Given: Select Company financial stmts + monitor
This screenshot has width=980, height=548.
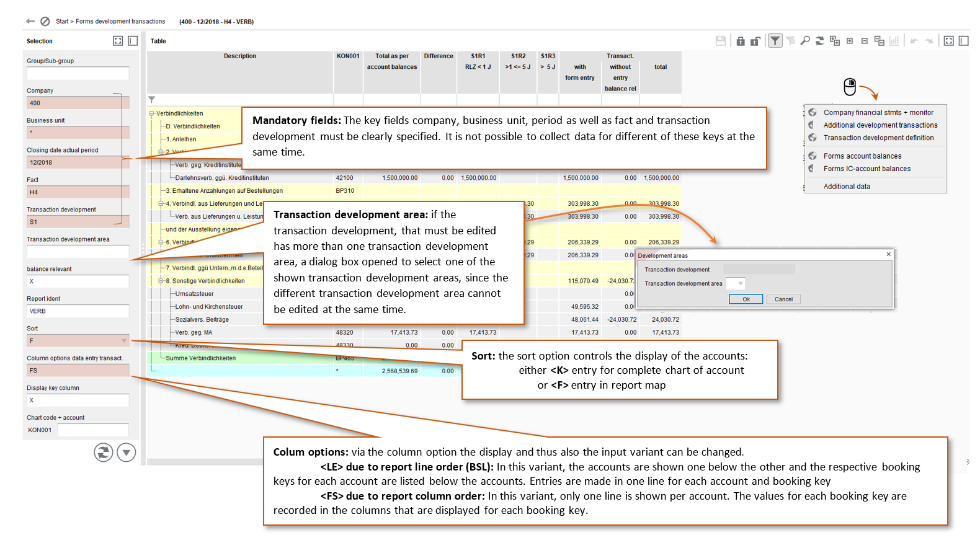Looking at the screenshot, I should pyautogui.click(x=878, y=113).
